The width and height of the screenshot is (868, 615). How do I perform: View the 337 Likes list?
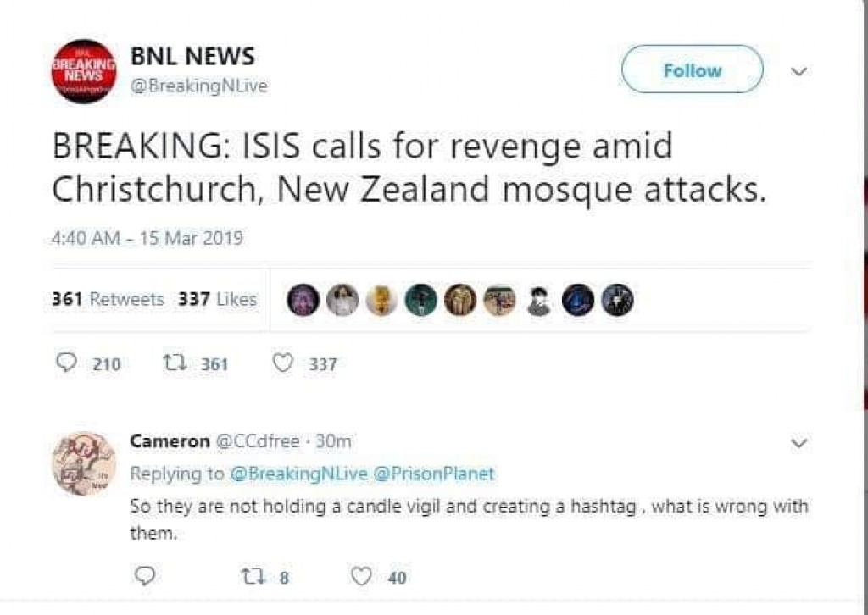click(217, 299)
